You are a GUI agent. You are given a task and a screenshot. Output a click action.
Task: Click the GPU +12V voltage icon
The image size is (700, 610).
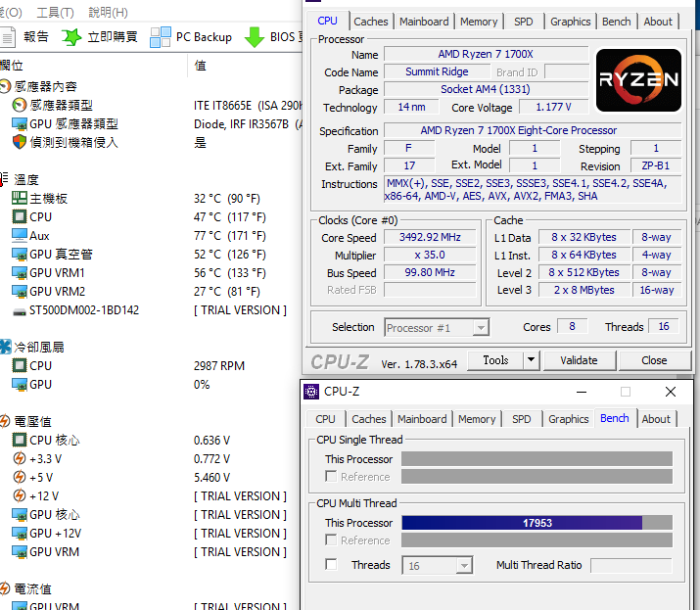pos(20,534)
